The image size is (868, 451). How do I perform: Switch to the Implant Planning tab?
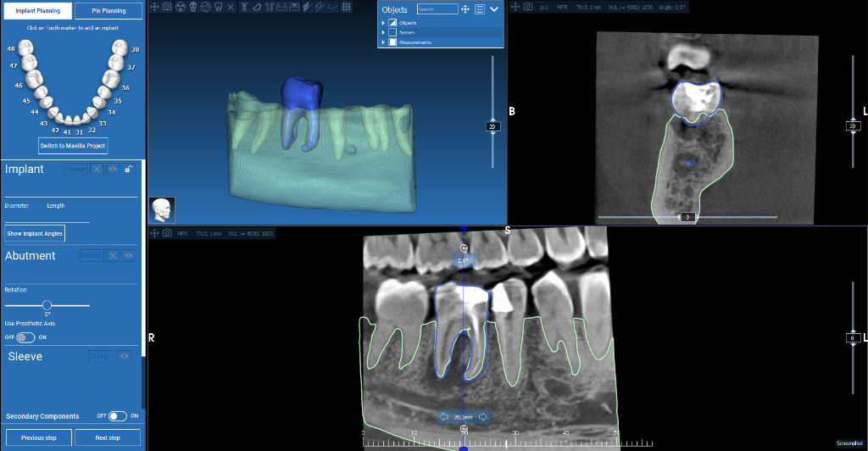click(x=37, y=10)
